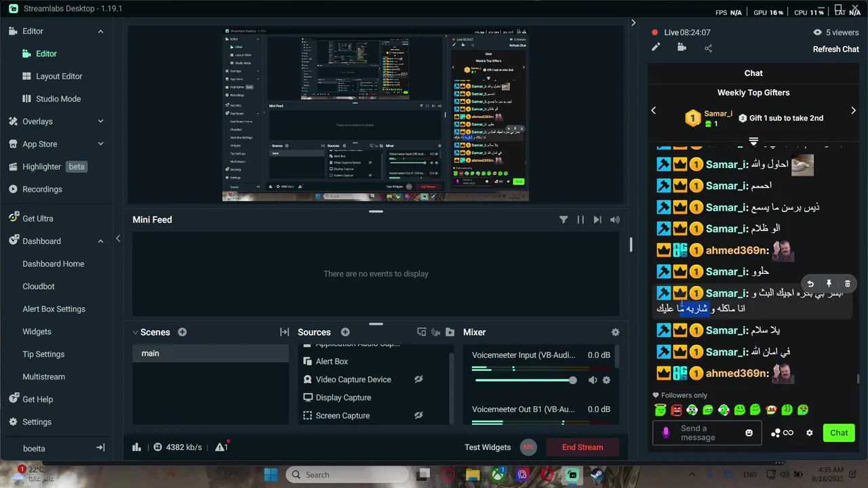Open the warning notifications triangle icon

click(220, 447)
